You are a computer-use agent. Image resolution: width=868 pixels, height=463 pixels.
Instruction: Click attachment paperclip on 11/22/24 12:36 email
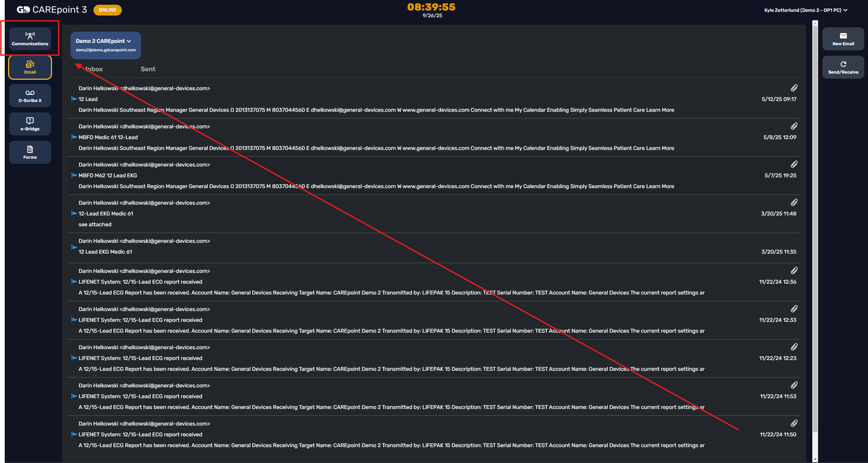coord(794,271)
